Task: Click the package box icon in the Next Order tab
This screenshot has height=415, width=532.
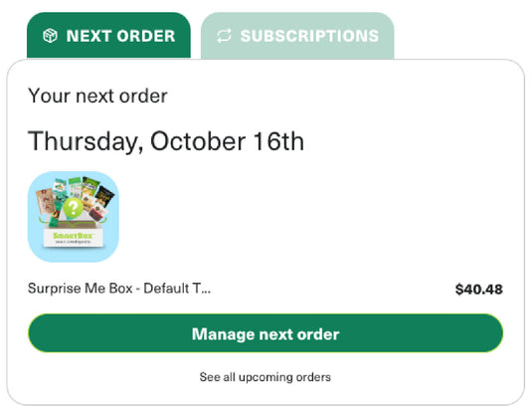Action: pos(50,36)
